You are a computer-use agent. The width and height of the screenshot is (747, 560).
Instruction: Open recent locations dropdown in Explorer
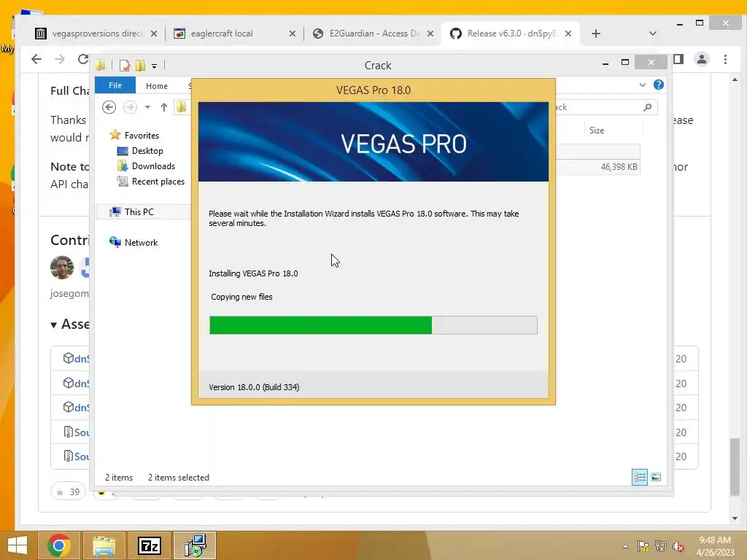[147, 107]
